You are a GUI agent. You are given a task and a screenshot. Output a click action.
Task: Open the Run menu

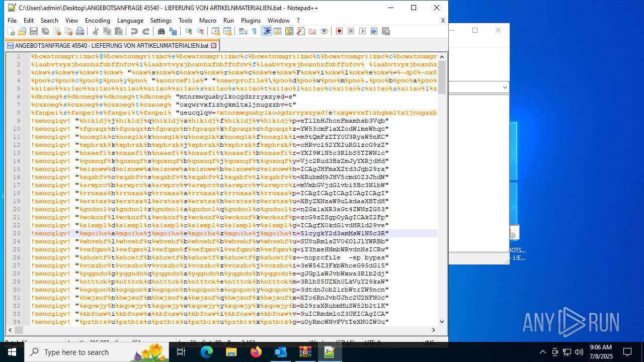click(229, 21)
